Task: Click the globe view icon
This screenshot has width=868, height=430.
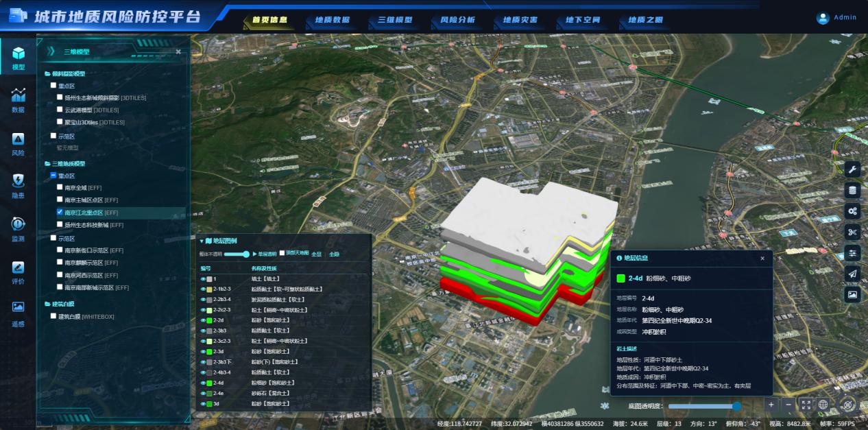Action: [x=823, y=405]
